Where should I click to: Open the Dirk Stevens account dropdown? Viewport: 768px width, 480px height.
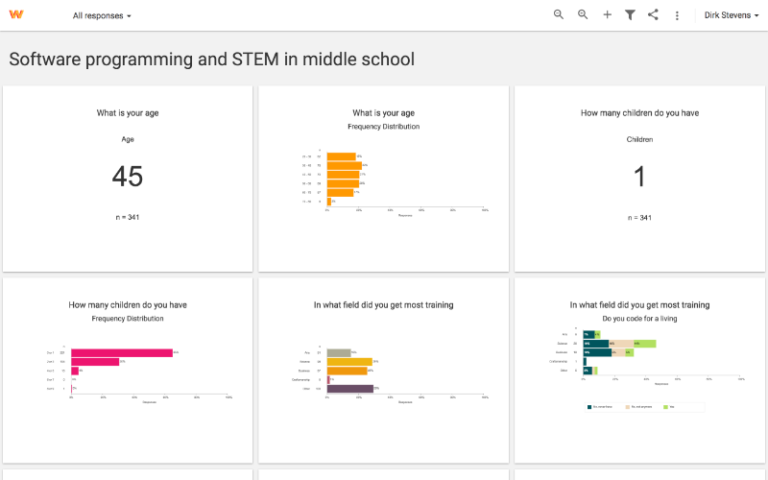(731, 16)
